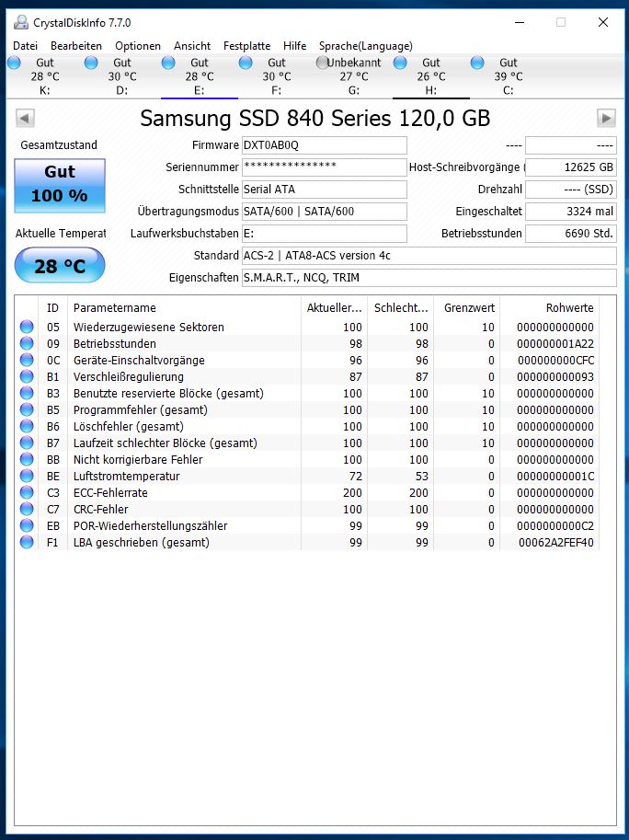
Task: Select drive C: in the disk bar
Action: click(508, 76)
